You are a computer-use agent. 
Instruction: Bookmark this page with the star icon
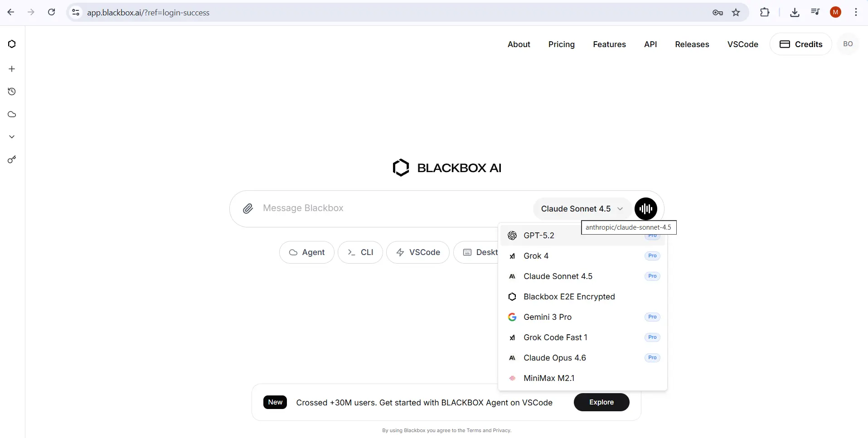click(x=736, y=13)
